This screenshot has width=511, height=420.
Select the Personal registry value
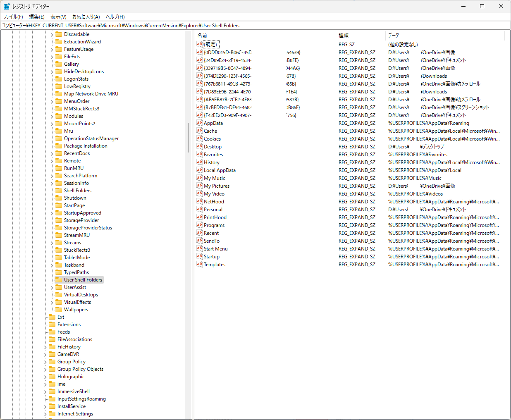click(213, 210)
